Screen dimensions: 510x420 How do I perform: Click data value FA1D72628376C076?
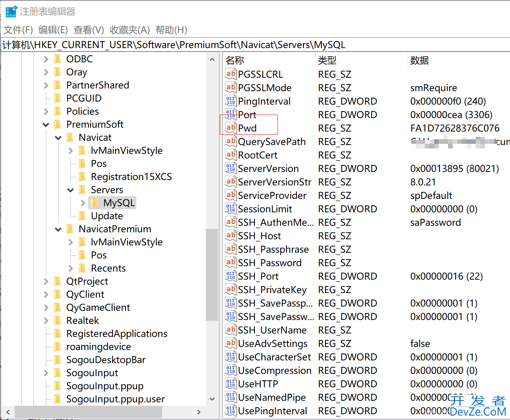tap(455, 128)
